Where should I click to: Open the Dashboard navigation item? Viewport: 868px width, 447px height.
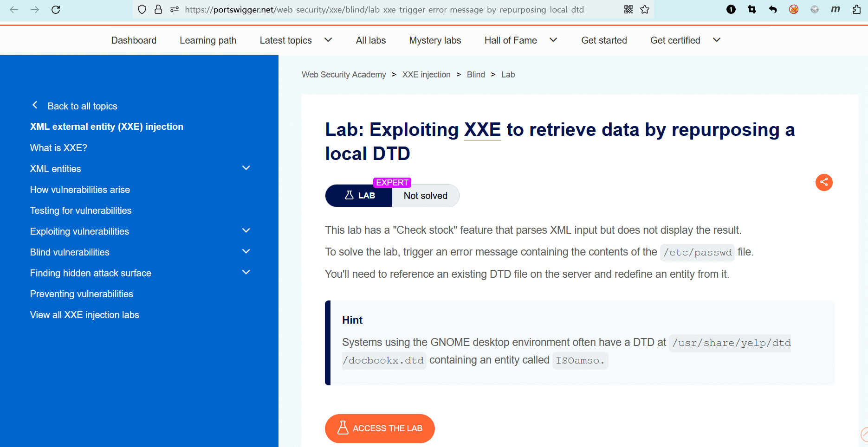tap(134, 40)
